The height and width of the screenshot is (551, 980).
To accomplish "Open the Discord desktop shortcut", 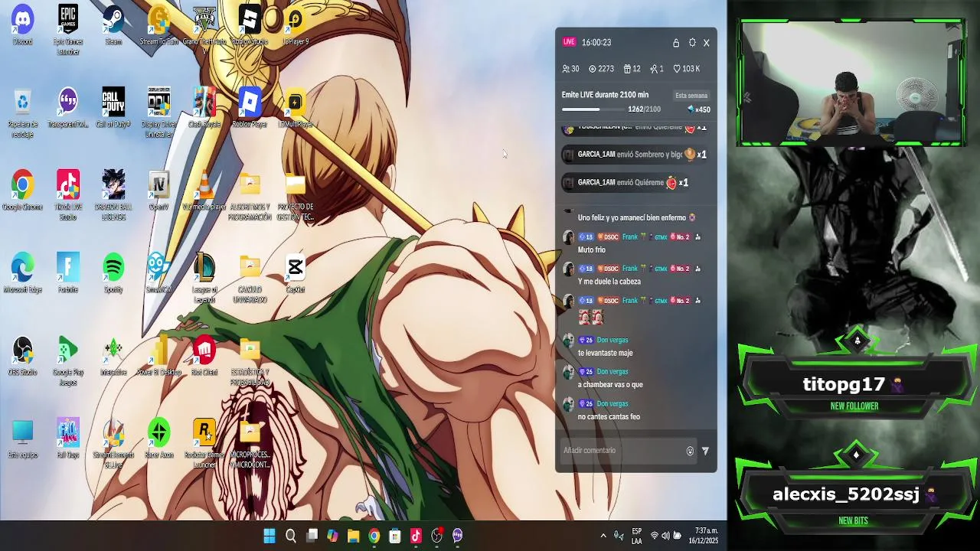I will [x=22, y=25].
